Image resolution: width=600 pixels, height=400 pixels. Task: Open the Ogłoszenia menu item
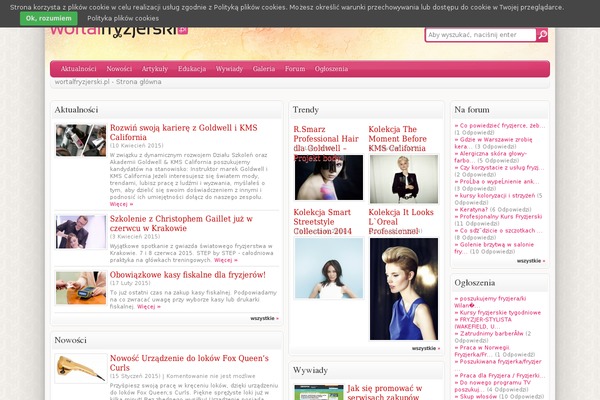(331, 69)
